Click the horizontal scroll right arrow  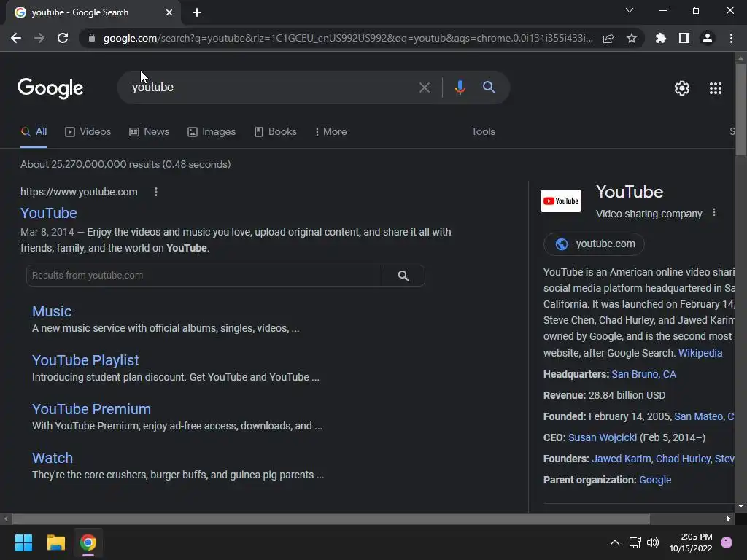coord(729,518)
